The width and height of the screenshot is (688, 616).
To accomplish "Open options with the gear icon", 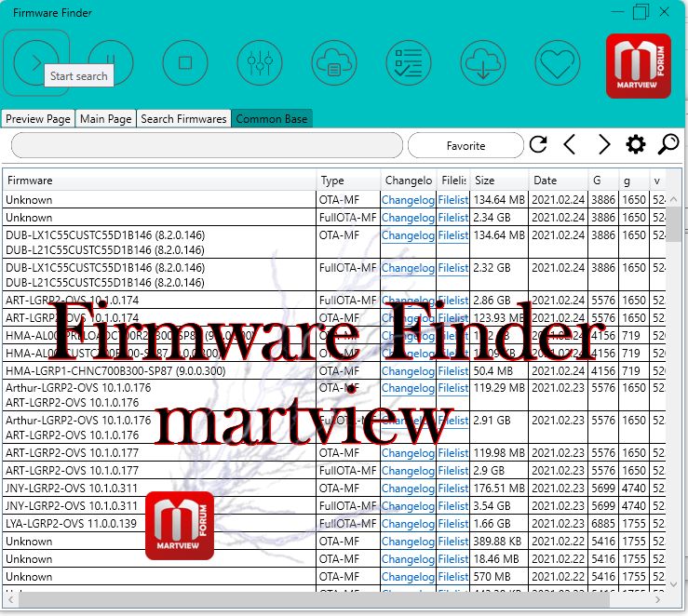I will [x=635, y=144].
